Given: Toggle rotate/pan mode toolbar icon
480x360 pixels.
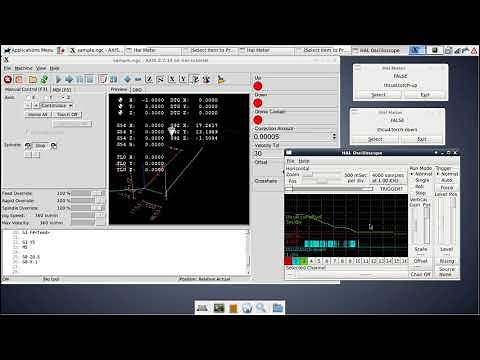Looking at the screenshot, I should coord(206,79).
